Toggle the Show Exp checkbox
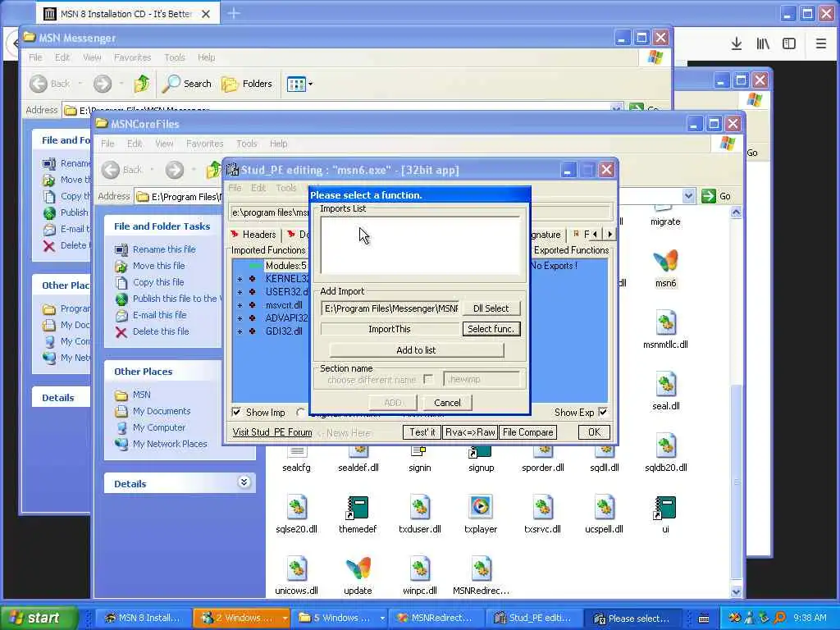 pos(603,412)
